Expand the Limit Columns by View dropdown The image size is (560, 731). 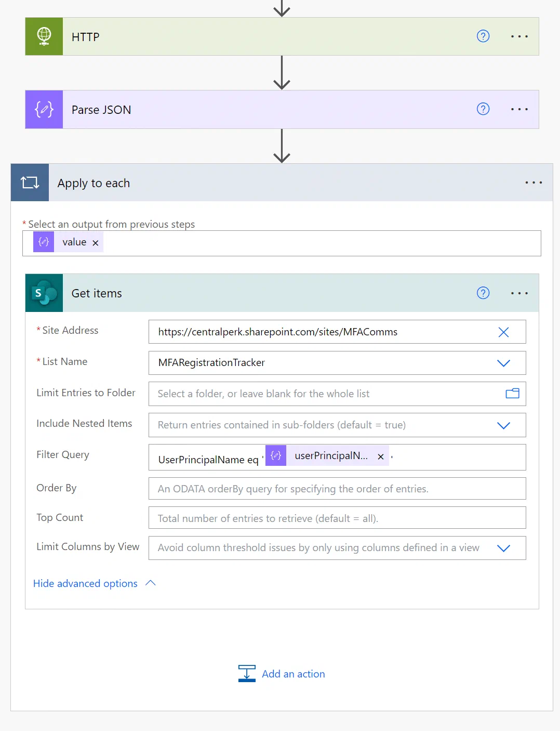click(x=503, y=548)
